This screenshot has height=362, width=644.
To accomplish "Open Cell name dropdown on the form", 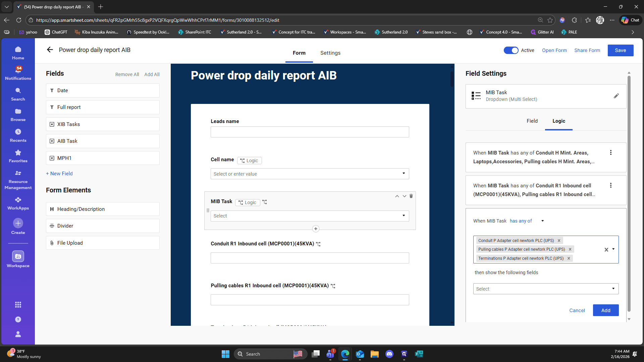I will pos(310,174).
